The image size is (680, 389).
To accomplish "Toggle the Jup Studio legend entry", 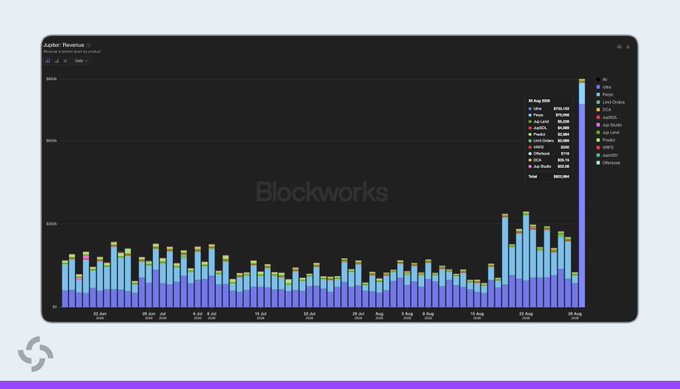I will click(x=608, y=125).
